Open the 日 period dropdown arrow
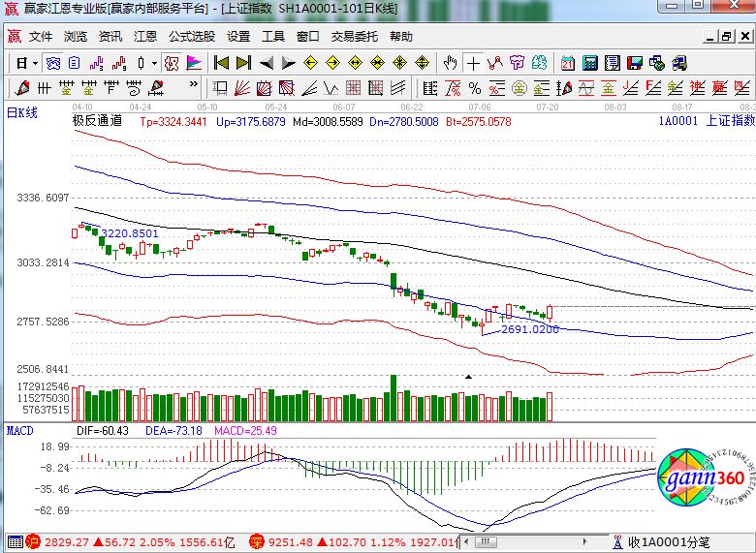Screen dimensions: 756x553 (35, 63)
